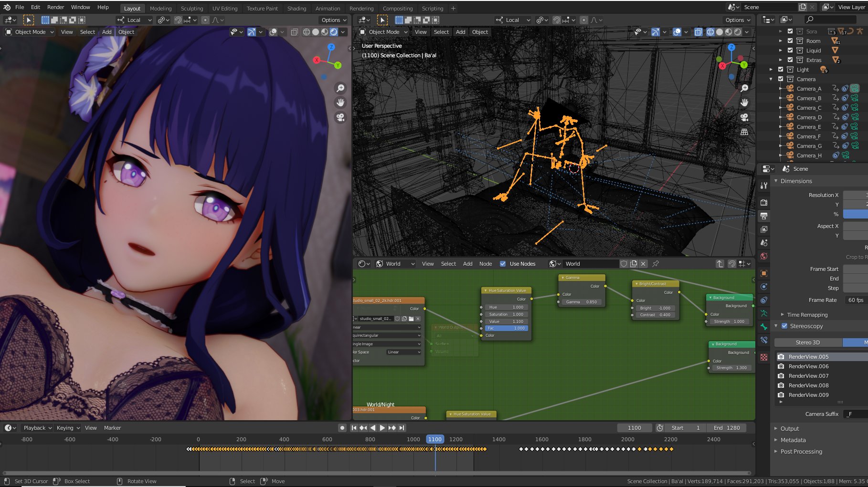Expand the Light collection in outliner
The image size is (868, 487).
[771, 70]
